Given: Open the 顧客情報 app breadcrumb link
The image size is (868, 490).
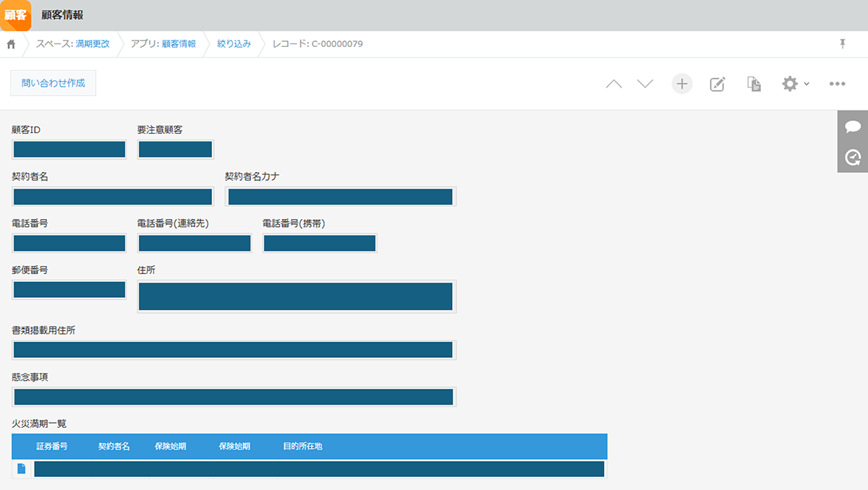Looking at the screenshot, I should pos(179,44).
